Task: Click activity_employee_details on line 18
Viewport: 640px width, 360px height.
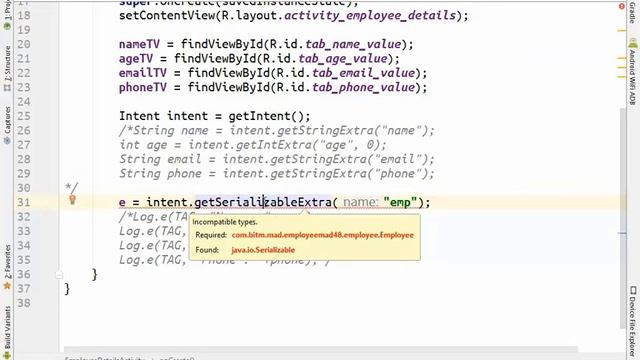Action: click(x=370, y=16)
